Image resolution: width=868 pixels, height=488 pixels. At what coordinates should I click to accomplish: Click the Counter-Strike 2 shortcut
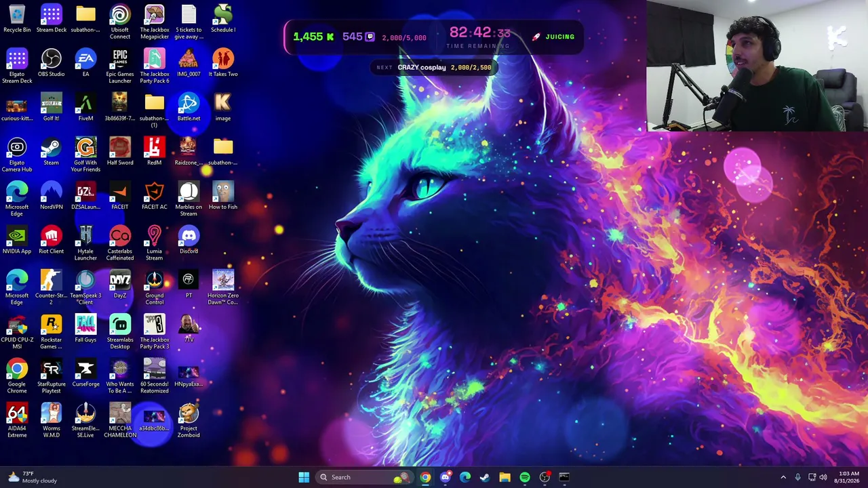click(52, 288)
